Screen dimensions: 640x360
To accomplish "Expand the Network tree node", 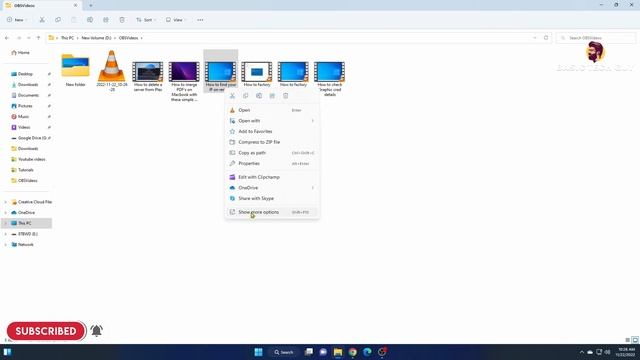I will pyautogui.click(x=5, y=244).
